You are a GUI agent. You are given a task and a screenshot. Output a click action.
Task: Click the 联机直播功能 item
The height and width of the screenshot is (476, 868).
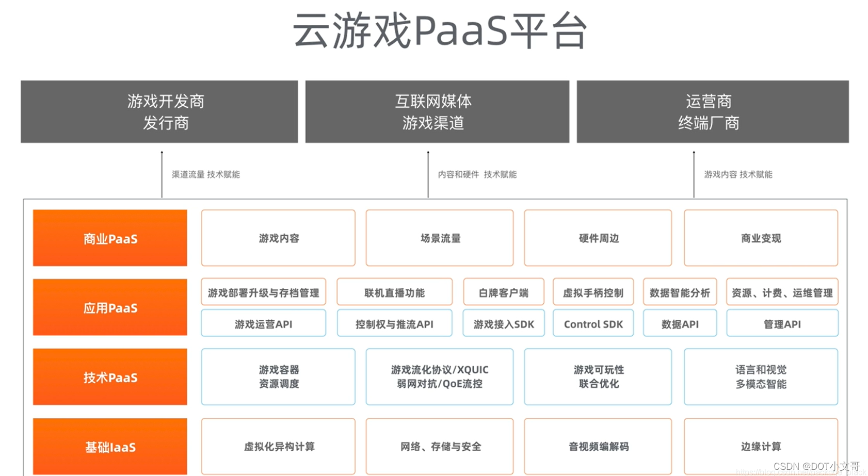[394, 291]
